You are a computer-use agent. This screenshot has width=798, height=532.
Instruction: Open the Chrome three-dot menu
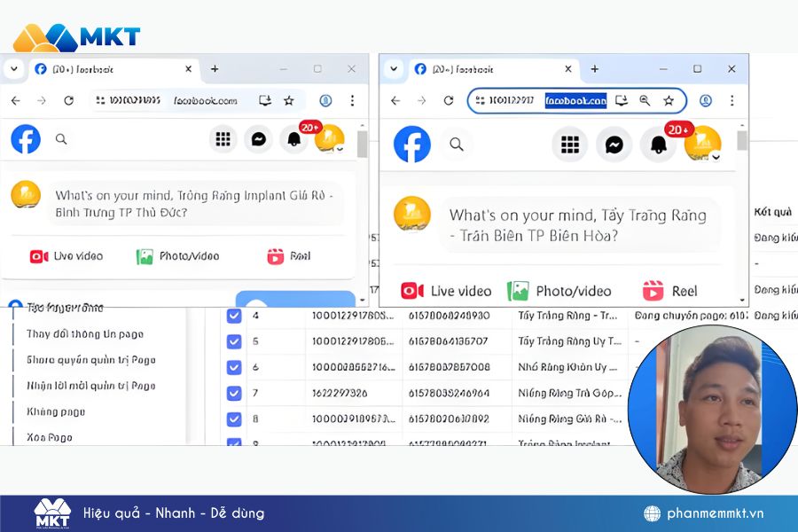coord(731,100)
